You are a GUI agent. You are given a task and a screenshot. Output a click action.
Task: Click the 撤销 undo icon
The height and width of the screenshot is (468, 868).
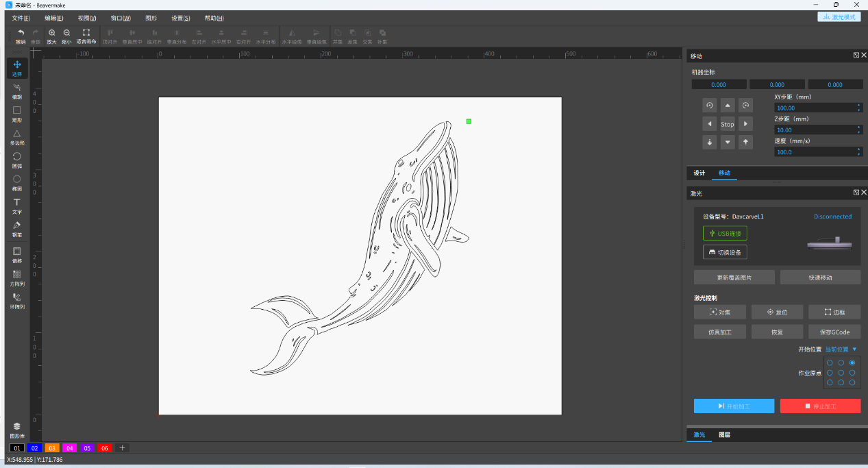pyautogui.click(x=21, y=36)
